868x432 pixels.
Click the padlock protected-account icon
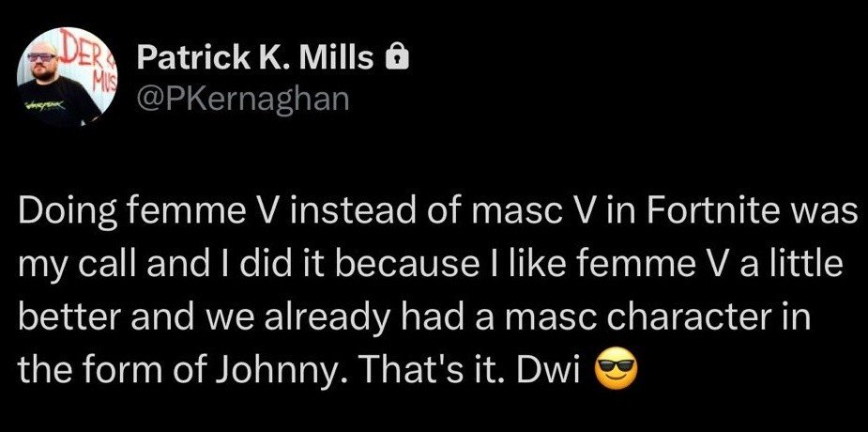396,57
